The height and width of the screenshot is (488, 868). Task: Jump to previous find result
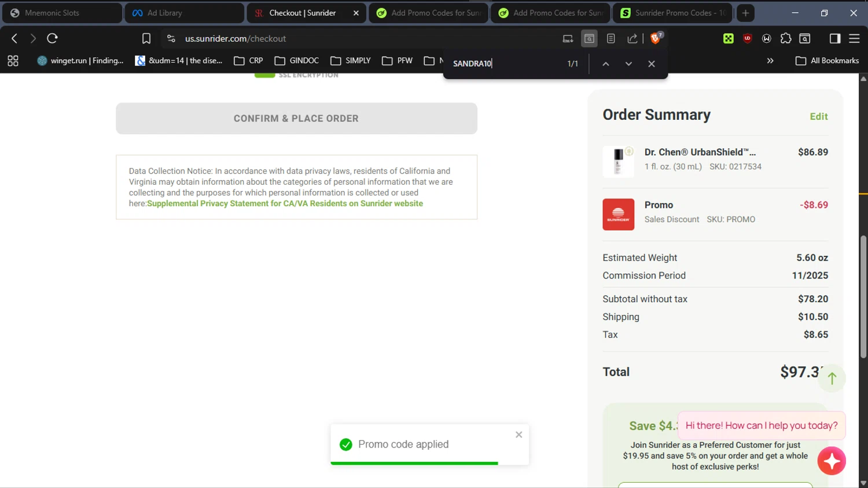pos(606,64)
